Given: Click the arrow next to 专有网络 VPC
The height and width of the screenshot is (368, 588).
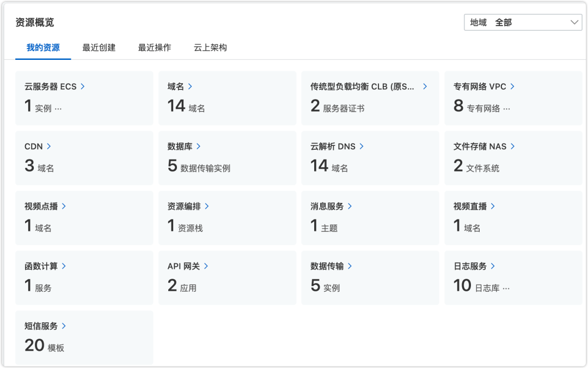Looking at the screenshot, I should pyautogui.click(x=512, y=87).
